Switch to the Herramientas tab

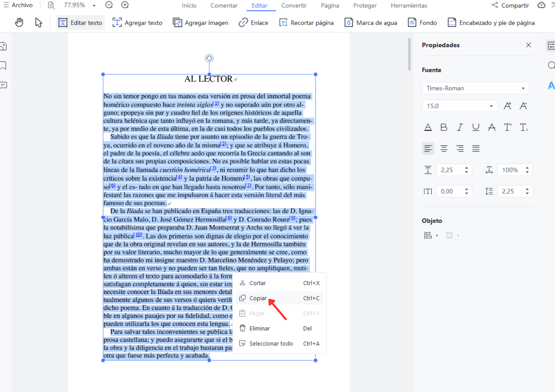[409, 6]
